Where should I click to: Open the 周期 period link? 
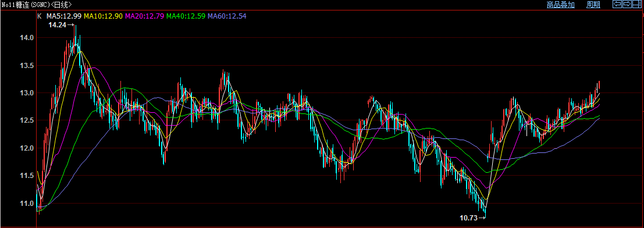(x=593, y=5)
